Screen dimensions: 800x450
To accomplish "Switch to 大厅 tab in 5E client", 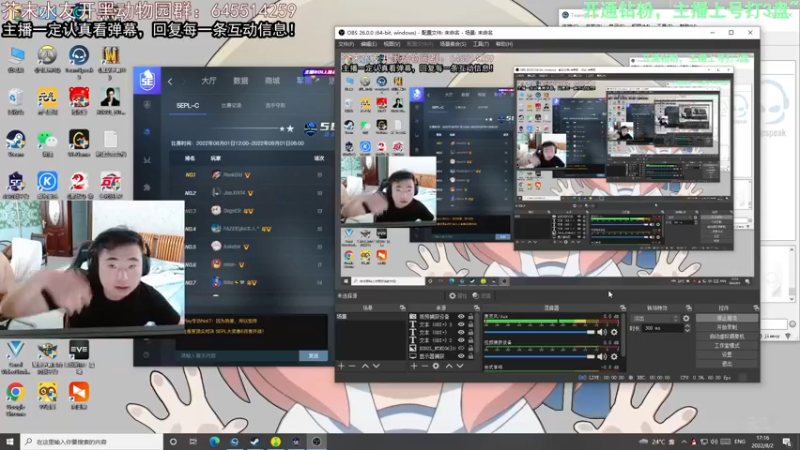I will tap(209, 81).
